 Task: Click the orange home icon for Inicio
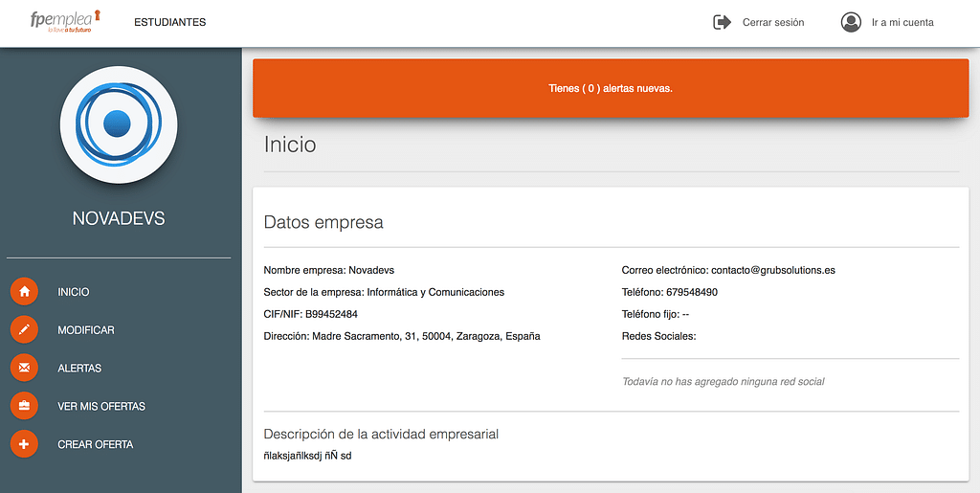click(x=24, y=292)
